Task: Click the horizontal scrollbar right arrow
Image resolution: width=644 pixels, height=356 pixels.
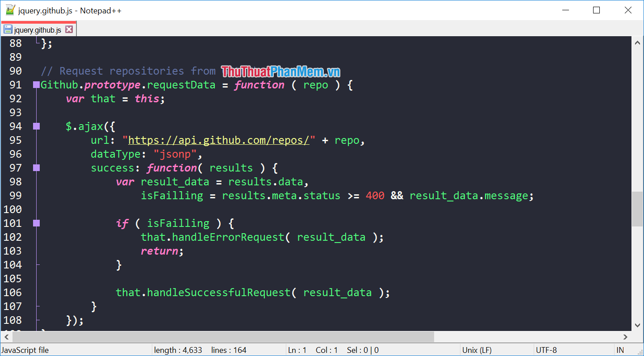Action: (x=625, y=337)
